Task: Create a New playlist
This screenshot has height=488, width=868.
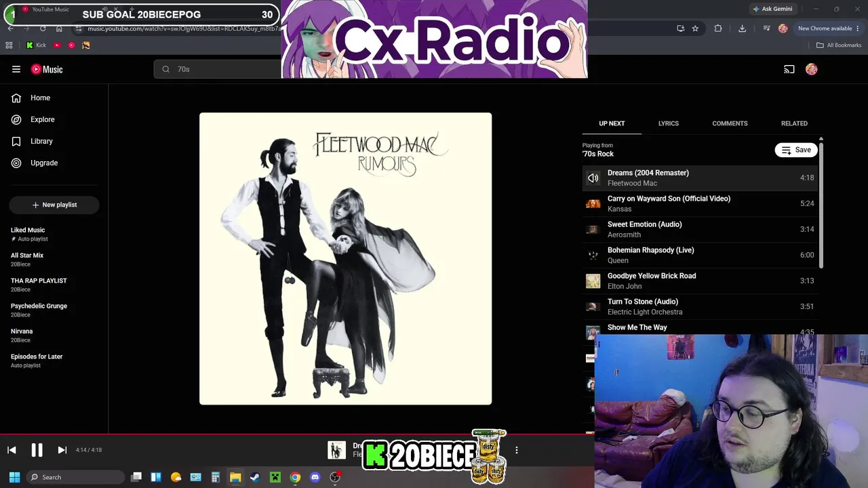Action: [54, 205]
